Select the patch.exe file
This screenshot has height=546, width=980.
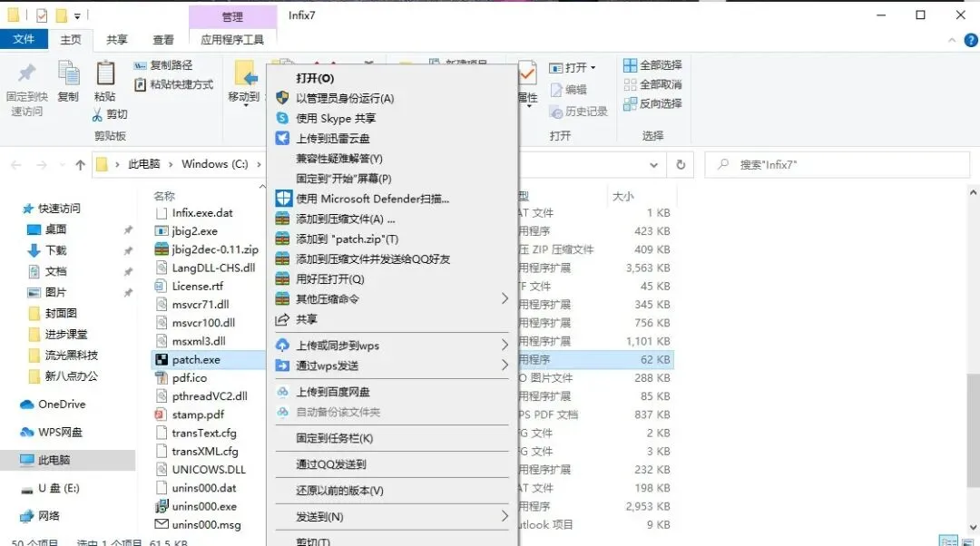coord(196,359)
